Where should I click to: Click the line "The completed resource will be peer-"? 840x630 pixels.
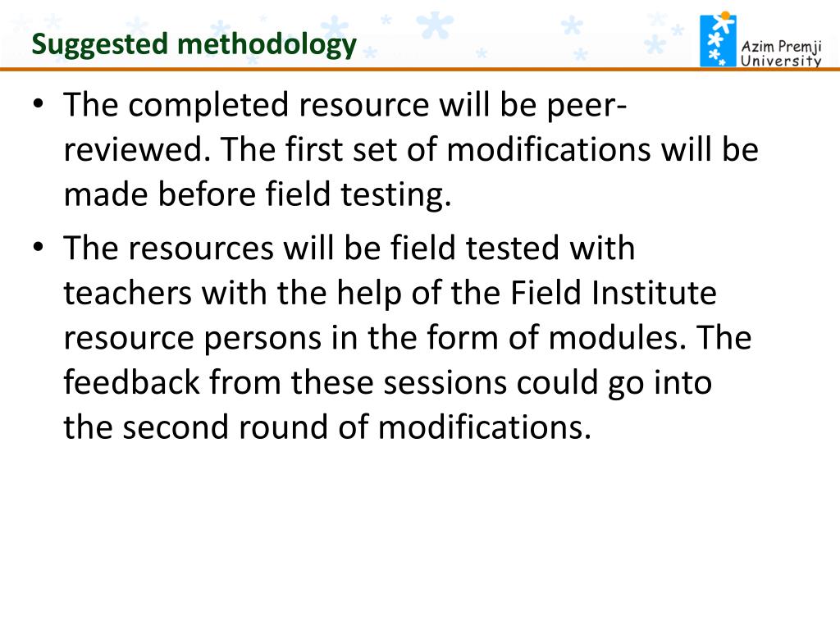tap(345, 104)
